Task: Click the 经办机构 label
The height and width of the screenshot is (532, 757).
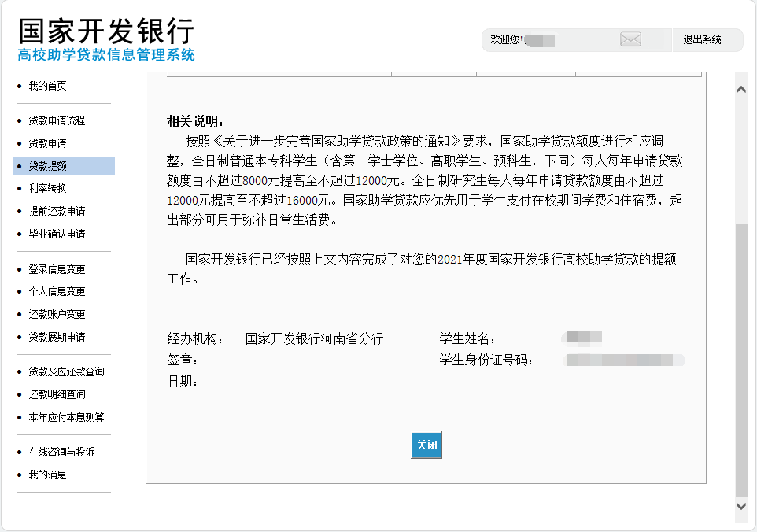Action: coord(195,338)
